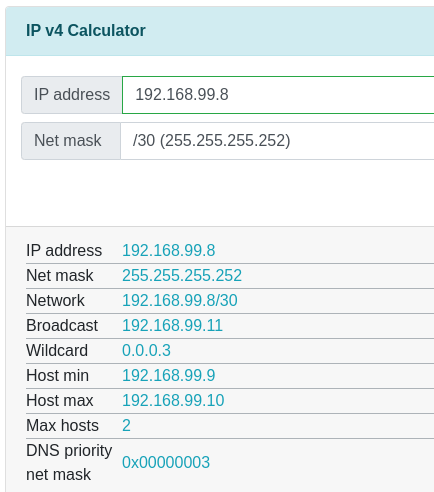The image size is (434, 492).
Task: Click the Host max value 192.168.99.10
Action: coord(173,400)
